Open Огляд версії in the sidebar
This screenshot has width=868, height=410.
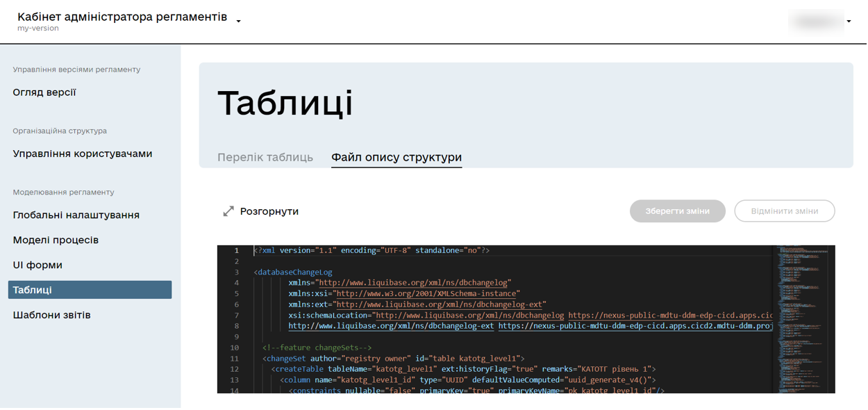(44, 92)
